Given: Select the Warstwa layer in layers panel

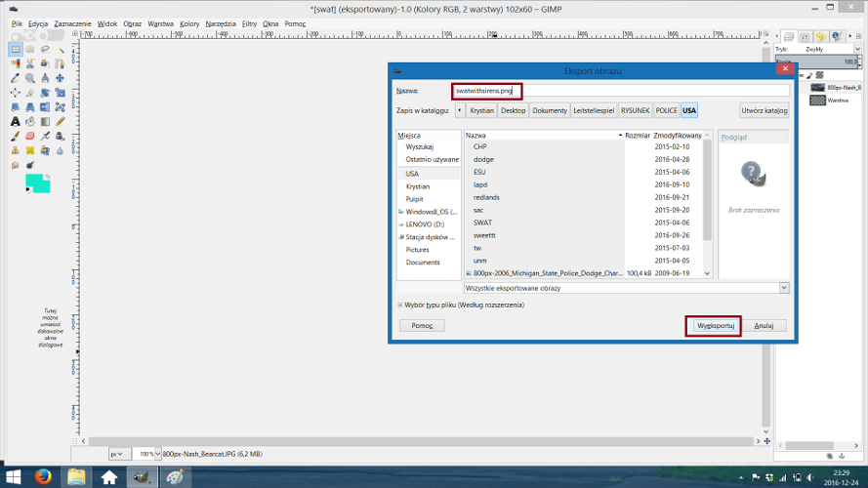Looking at the screenshot, I should [838, 101].
